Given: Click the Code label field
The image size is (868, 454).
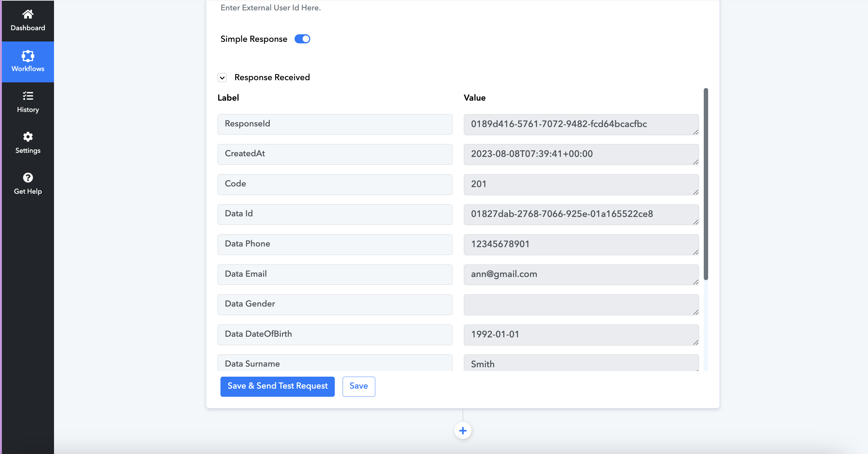Looking at the screenshot, I should click(334, 184).
